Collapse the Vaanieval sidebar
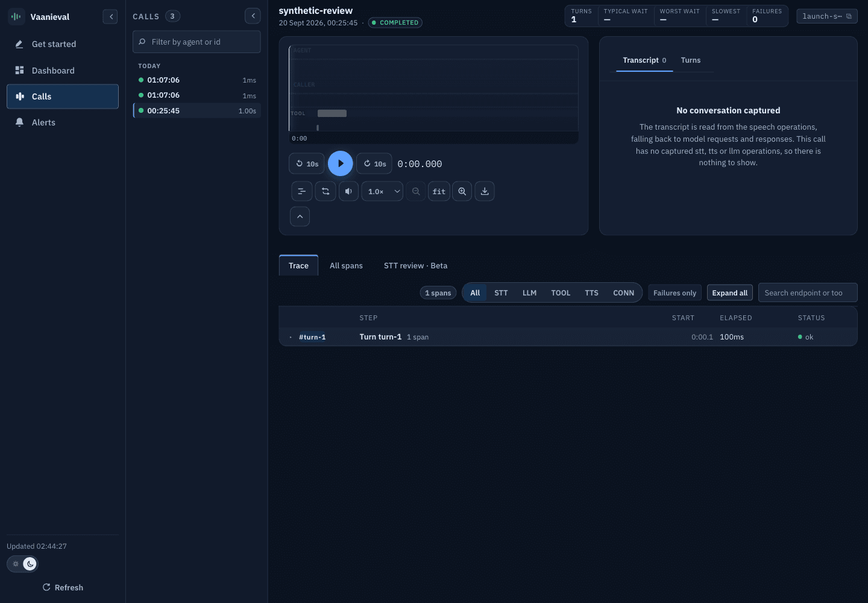The width and height of the screenshot is (868, 603). pyautogui.click(x=110, y=17)
